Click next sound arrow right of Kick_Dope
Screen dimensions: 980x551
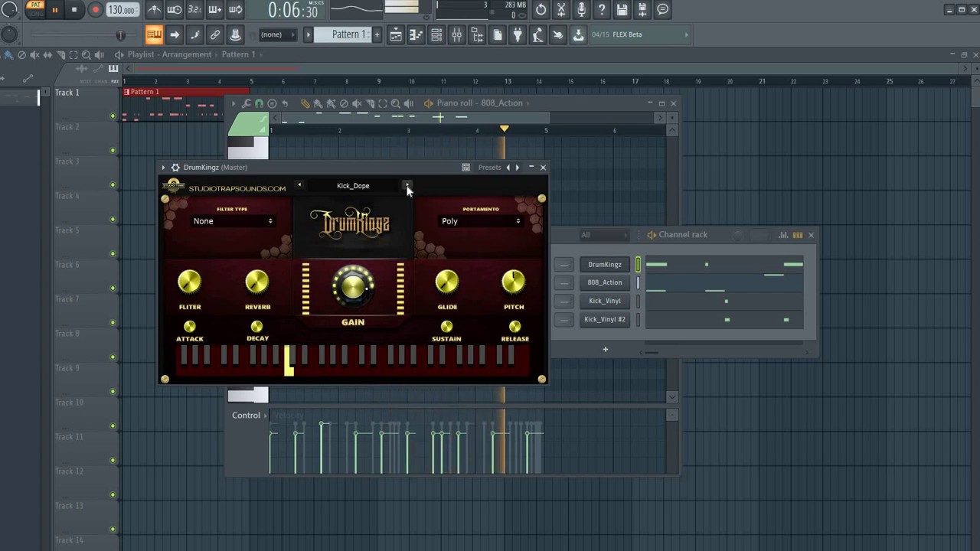tap(407, 185)
